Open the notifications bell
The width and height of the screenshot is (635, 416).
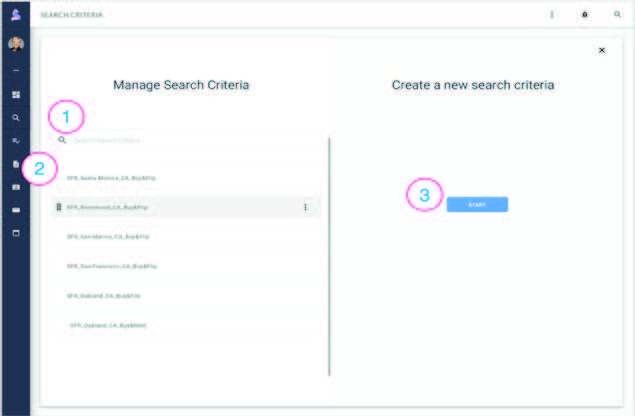(584, 15)
